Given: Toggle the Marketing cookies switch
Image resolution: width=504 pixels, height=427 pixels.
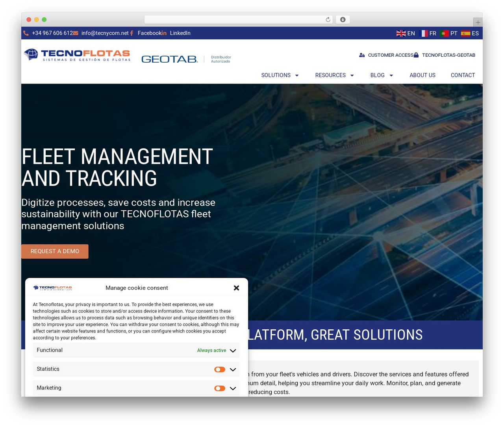Looking at the screenshot, I should pyautogui.click(x=220, y=388).
